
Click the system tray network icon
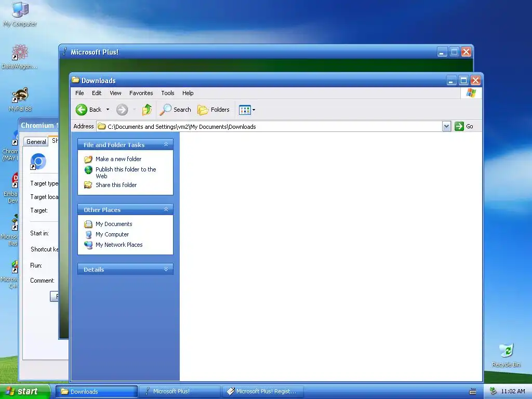[494, 391]
